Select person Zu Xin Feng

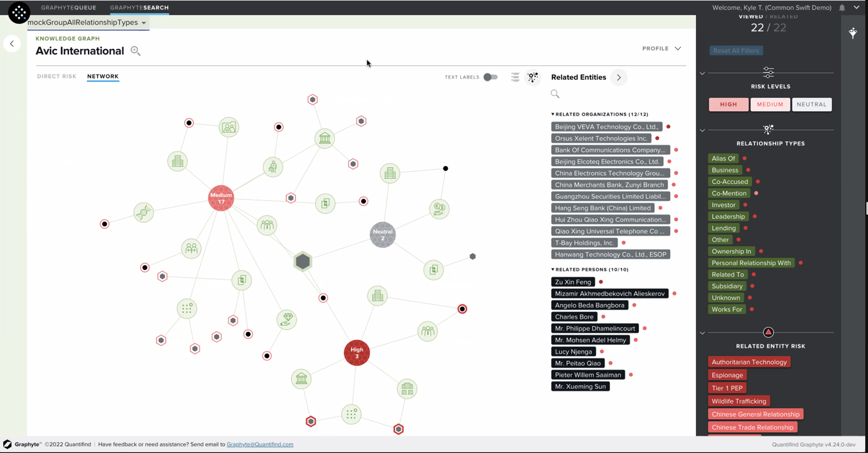[x=573, y=282]
